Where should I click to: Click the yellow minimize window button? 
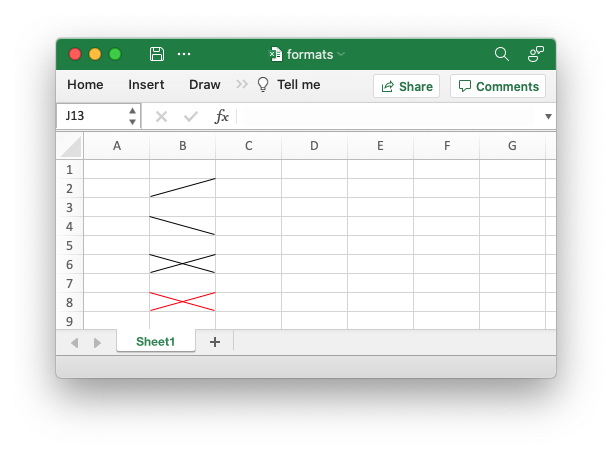pos(95,54)
